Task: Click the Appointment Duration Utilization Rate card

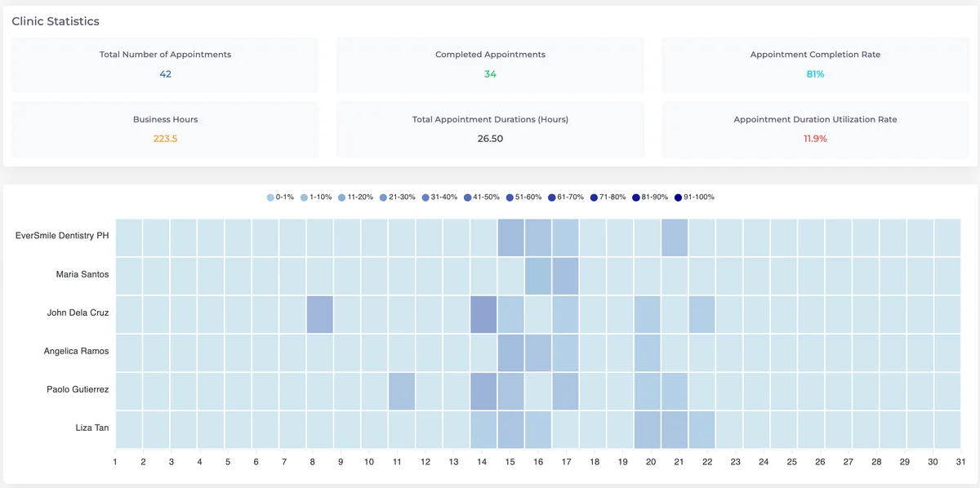Action: 815,129
